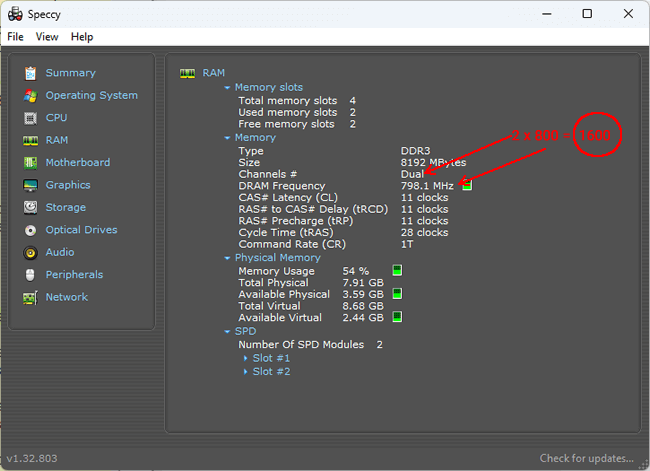650x471 pixels.
Task: Click green tray icon beside Available Physical
Action: [397, 294]
